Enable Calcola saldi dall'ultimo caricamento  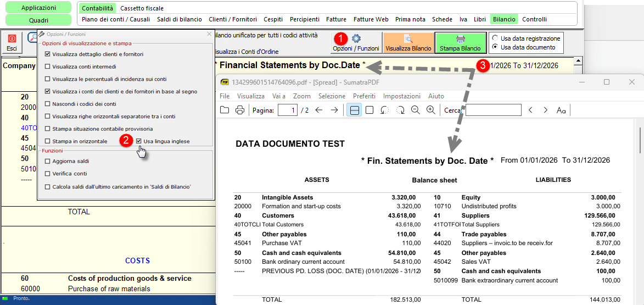click(48, 187)
